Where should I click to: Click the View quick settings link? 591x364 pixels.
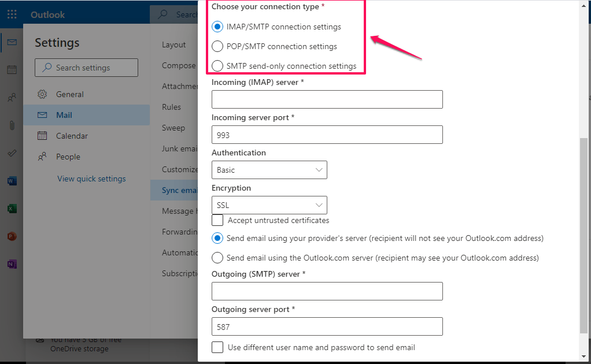point(91,179)
